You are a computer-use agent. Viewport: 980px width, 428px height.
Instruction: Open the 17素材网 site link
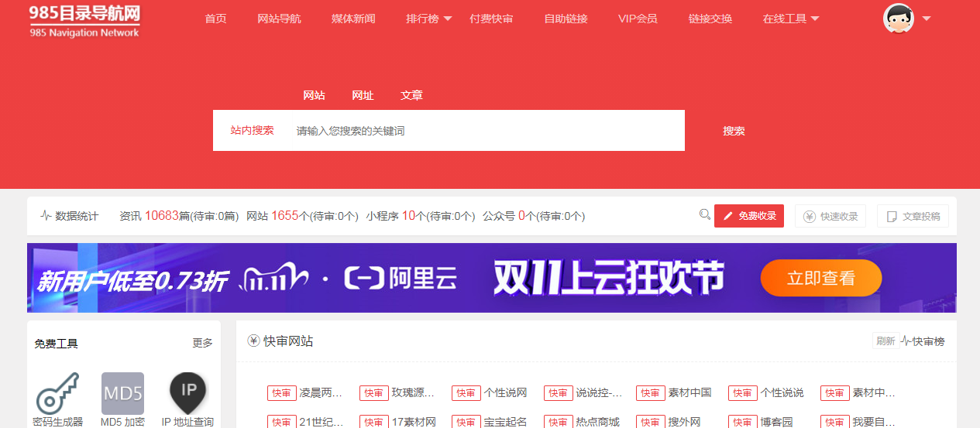(x=414, y=422)
